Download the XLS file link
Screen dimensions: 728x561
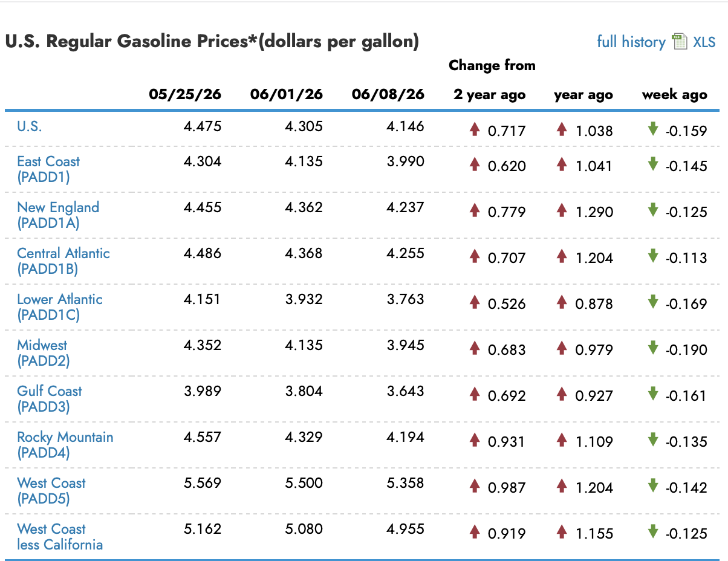pos(704,42)
